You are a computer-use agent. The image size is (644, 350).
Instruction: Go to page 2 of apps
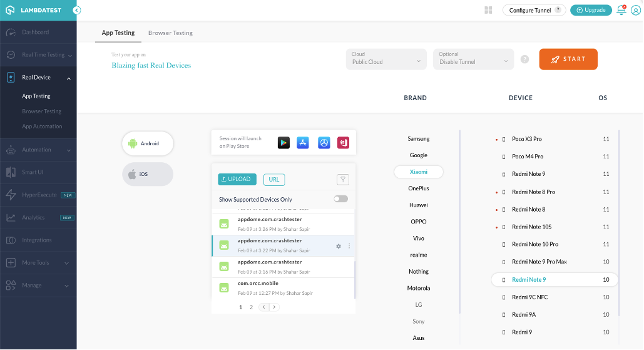[x=252, y=307]
